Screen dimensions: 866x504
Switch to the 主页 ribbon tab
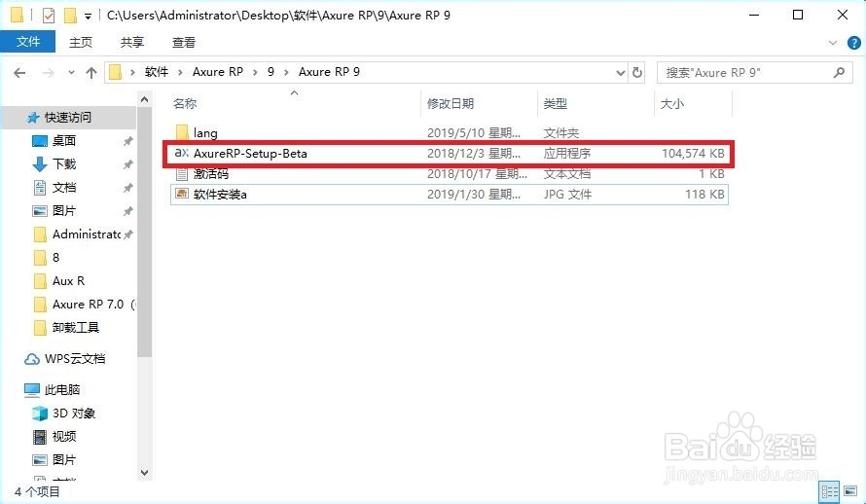(81, 43)
